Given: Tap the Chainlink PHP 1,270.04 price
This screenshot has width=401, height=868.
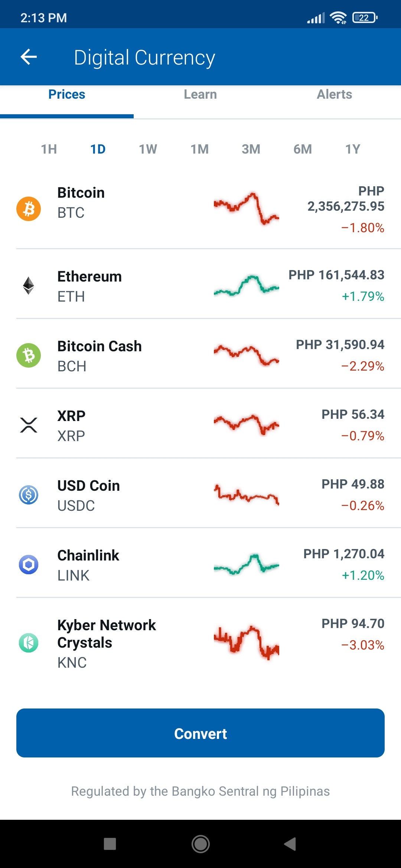Looking at the screenshot, I should [344, 554].
